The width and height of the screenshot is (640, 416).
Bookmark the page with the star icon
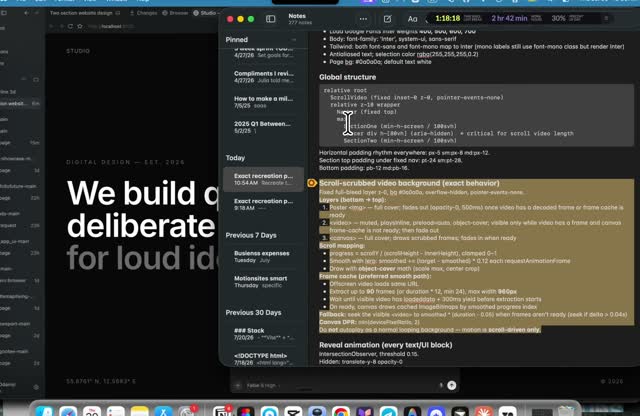pyautogui.click(x=80, y=26)
